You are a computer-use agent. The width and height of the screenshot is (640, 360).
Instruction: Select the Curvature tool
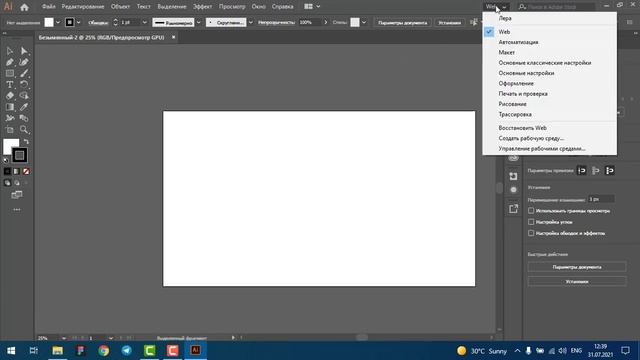24,62
